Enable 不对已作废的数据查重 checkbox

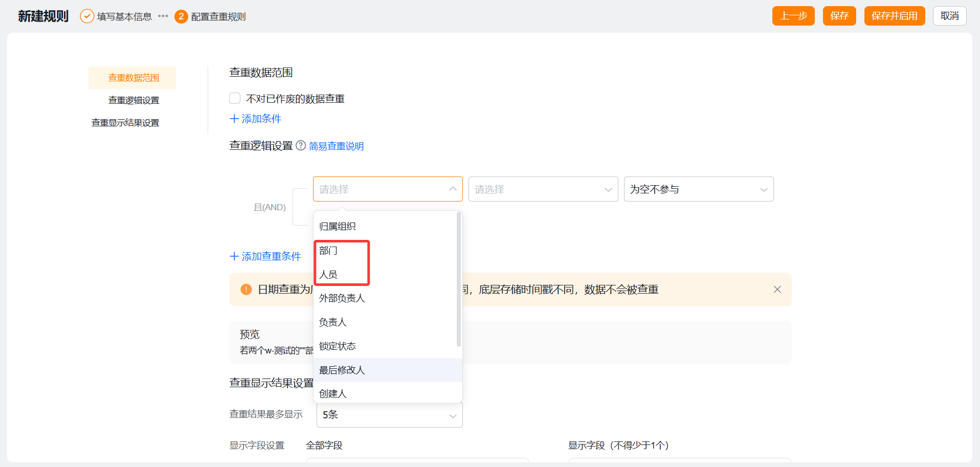235,98
